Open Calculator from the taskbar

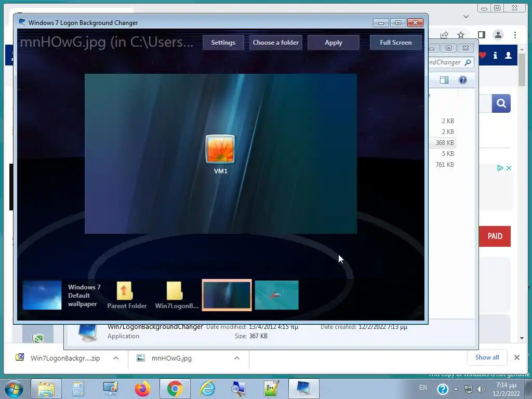point(78,389)
